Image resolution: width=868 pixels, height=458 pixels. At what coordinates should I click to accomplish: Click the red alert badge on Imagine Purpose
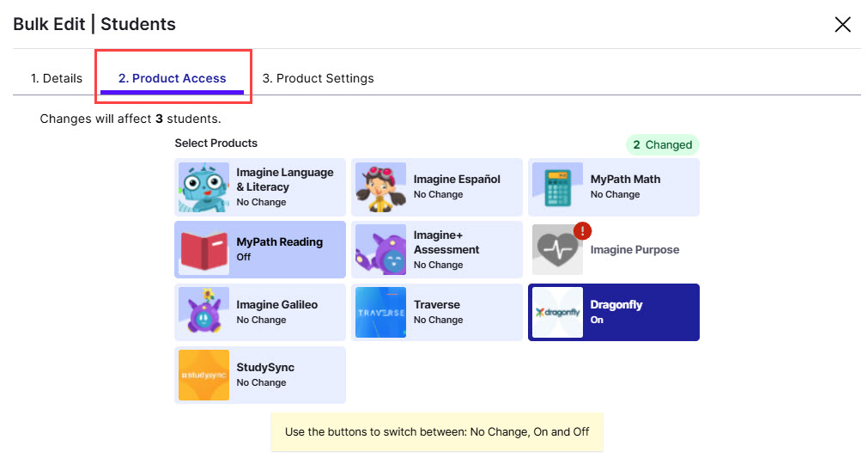click(x=582, y=230)
